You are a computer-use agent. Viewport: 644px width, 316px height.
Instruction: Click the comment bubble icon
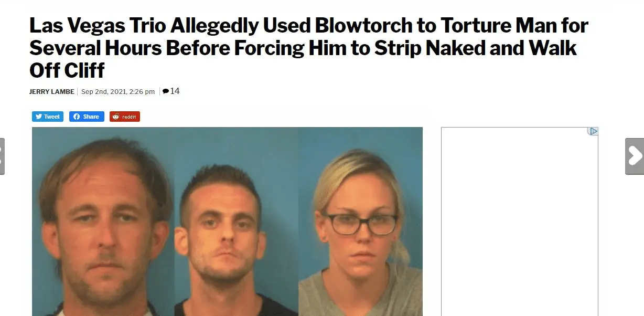[166, 91]
